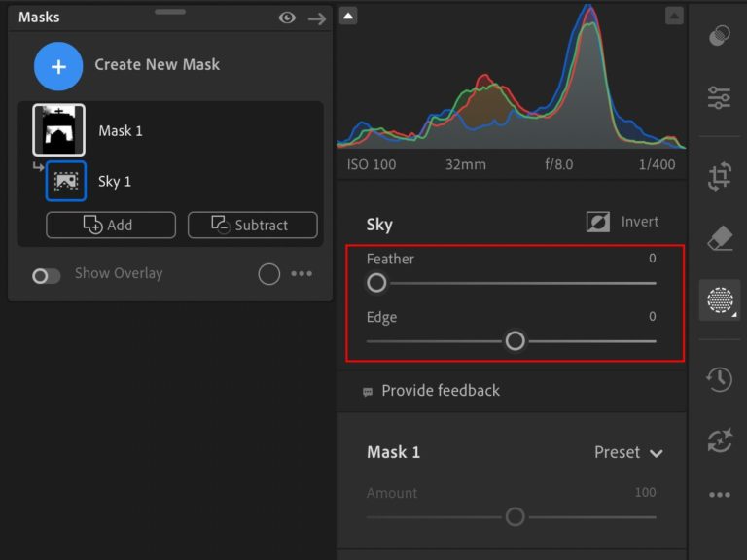Click the Mask 1 adjustments heading
Image resolution: width=747 pixels, height=560 pixels.
(393, 452)
